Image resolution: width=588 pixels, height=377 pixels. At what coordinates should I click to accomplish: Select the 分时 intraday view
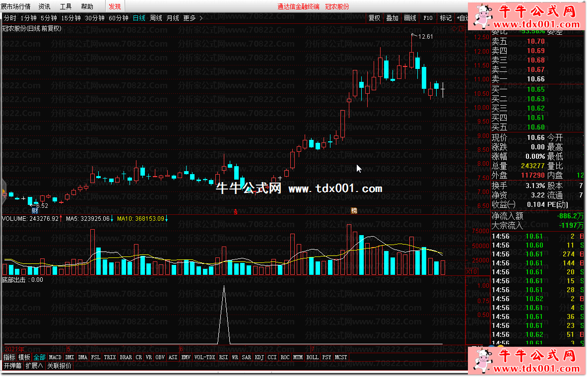click(9, 18)
